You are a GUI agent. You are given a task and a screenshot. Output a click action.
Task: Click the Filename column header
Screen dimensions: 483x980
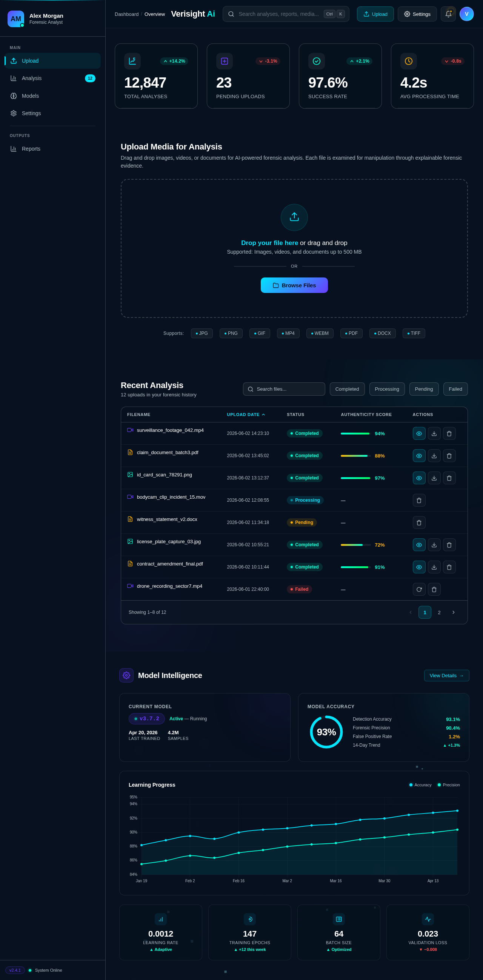pyautogui.click(x=138, y=414)
